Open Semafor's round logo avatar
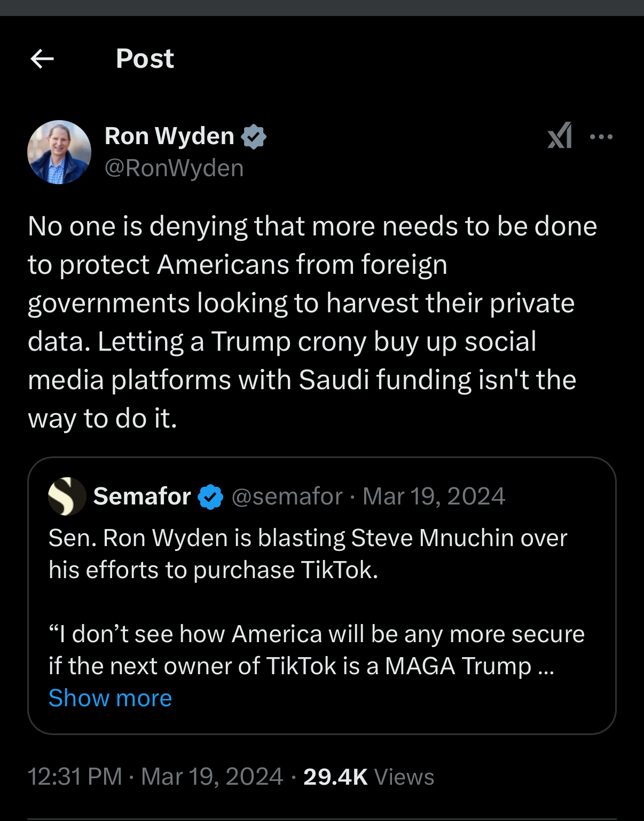This screenshot has width=644, height=821. point(67,496)
